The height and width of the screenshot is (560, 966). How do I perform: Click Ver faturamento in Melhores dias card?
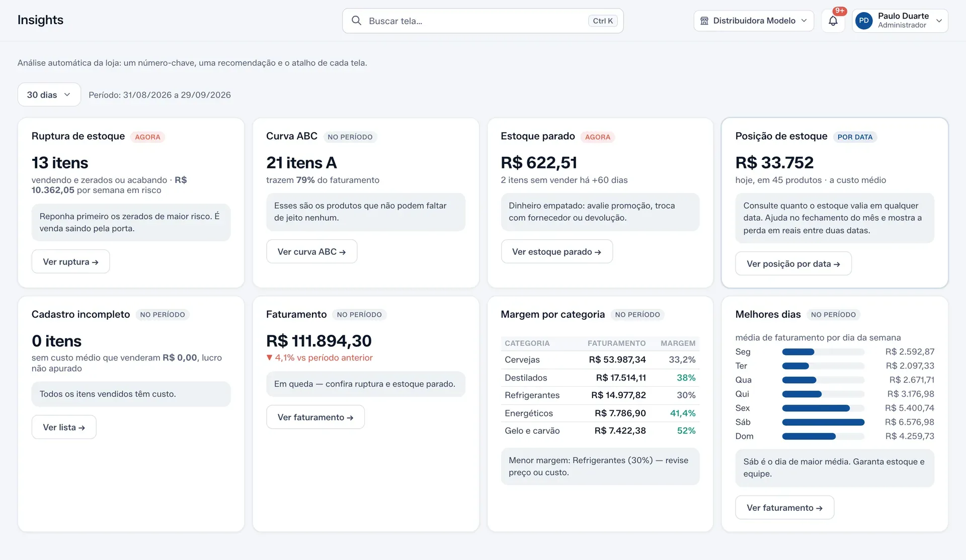click(784, 507)
